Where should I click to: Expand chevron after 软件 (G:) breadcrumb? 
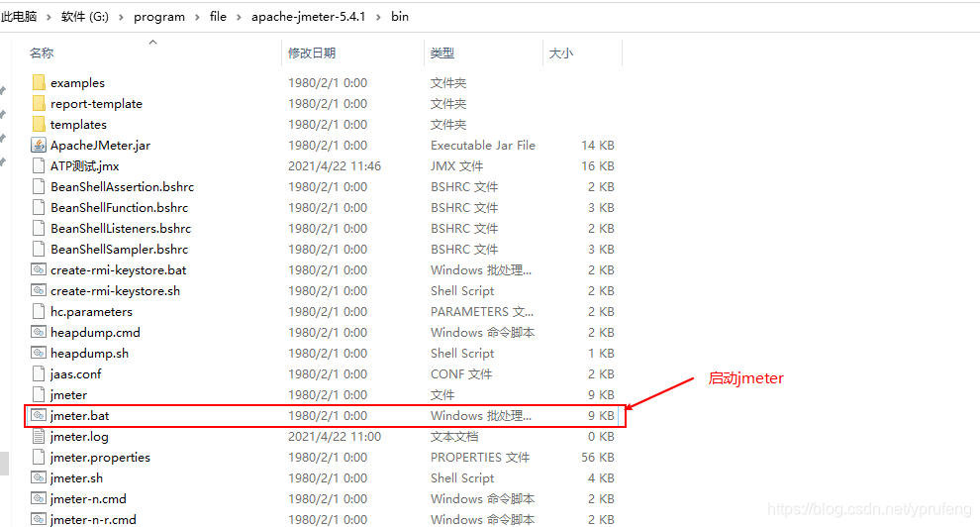coord(121,17)
